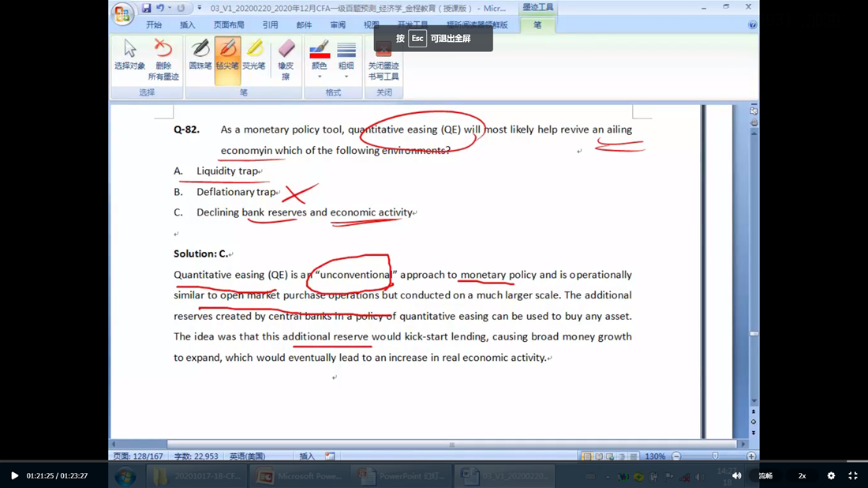Toggle the 插入 insert mode indicator

pyautogui.click(x=307, y=456)
